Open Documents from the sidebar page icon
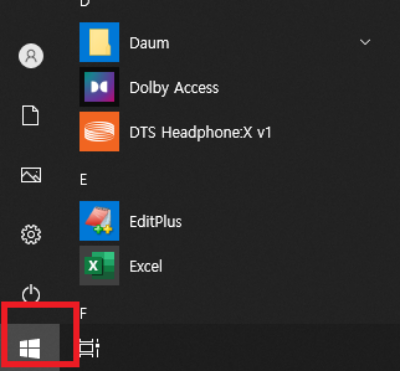 [31, 116]
